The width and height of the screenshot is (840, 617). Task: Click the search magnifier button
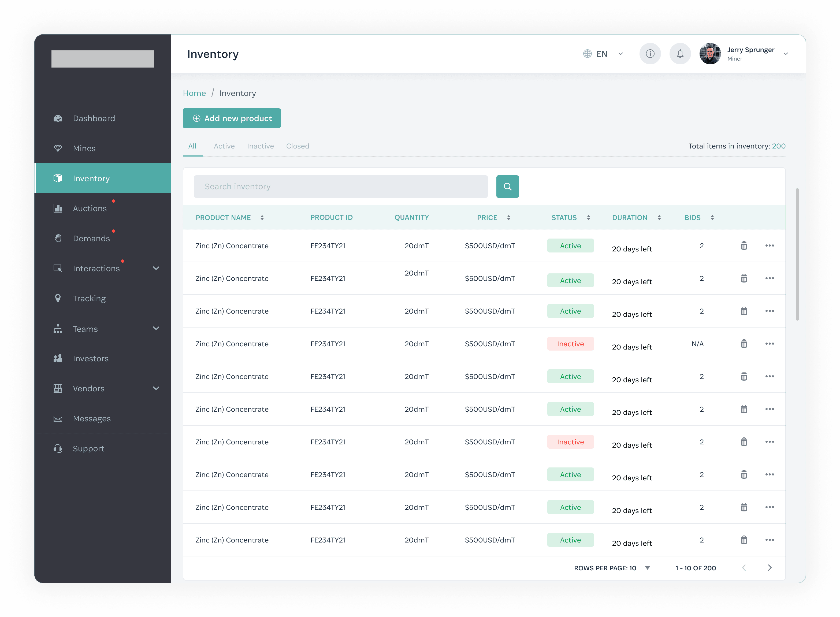507,186
